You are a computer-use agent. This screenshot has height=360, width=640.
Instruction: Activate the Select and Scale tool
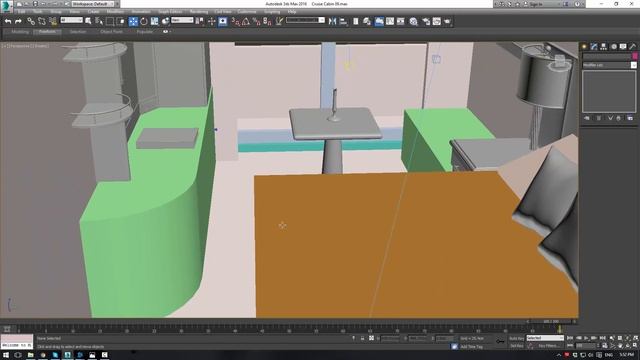tap(154, 21)
